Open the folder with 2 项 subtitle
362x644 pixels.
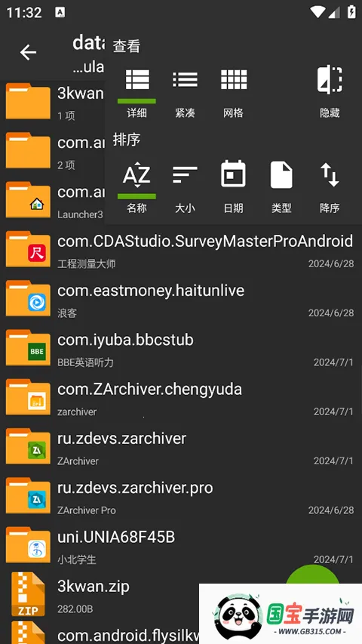click(28, 150)
